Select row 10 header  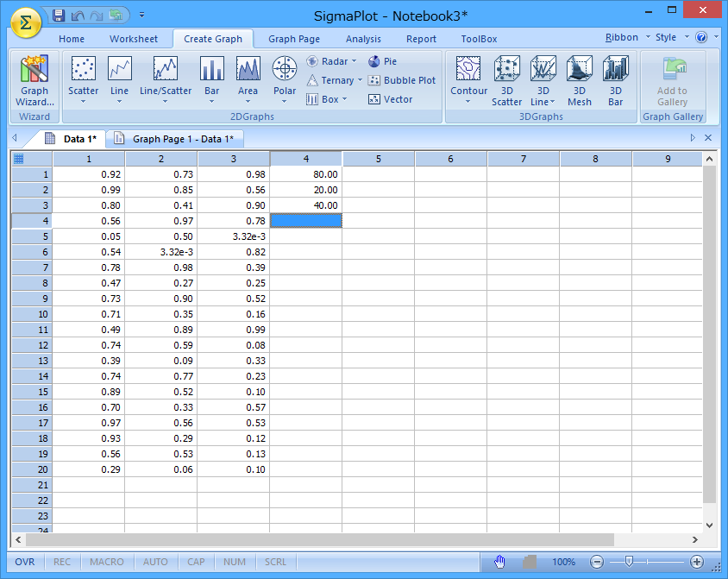click(32, 314)
